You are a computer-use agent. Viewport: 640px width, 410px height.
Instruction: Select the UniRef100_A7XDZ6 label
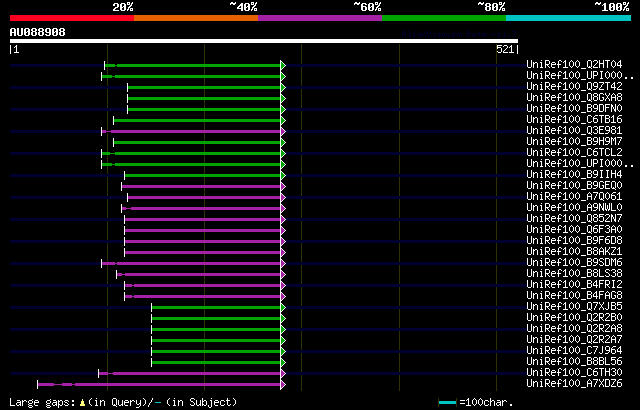(x=574, y=384)
